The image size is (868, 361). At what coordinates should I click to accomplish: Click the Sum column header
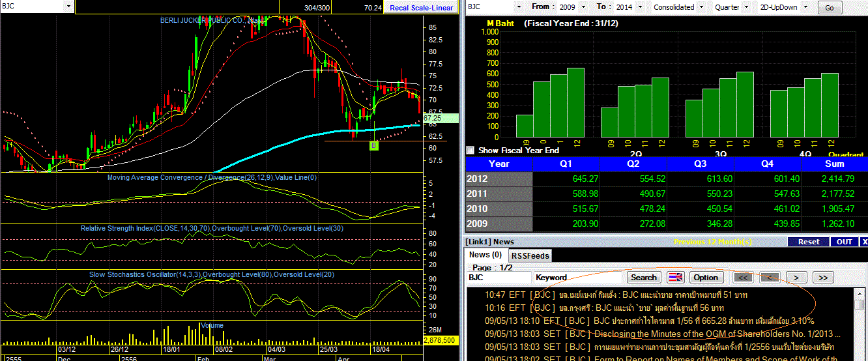[835, 164]
